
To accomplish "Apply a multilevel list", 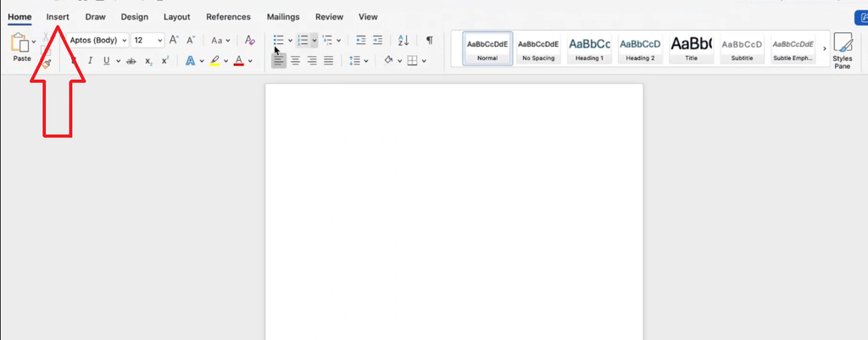I will point(327,40).
